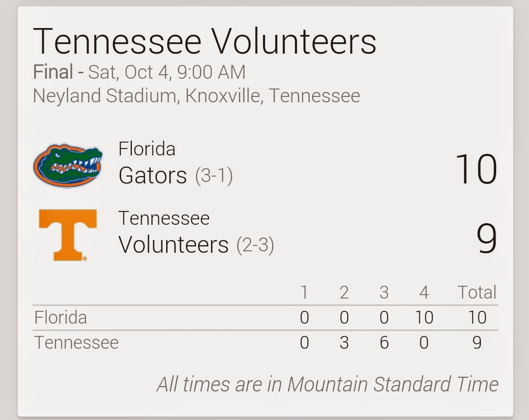This screenshot has width=529, height=420.
Task: Click the Volunteers final score of 9
Action: click(487, 239)
